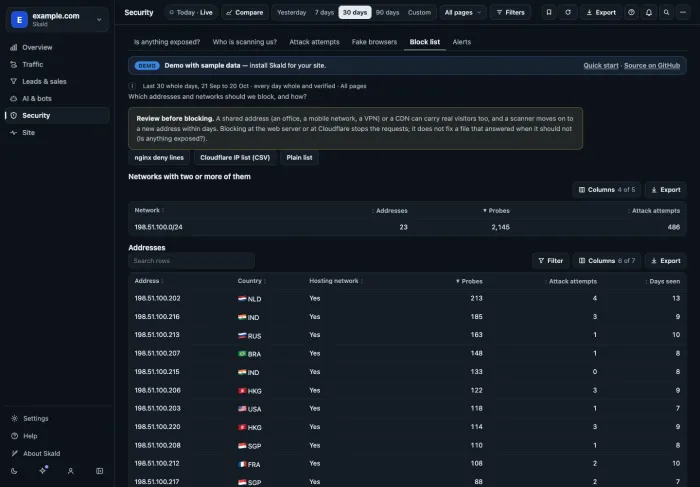Screen dimensions: 700x487
Task: Switch to Today · Live view
Action: [191, 12]
